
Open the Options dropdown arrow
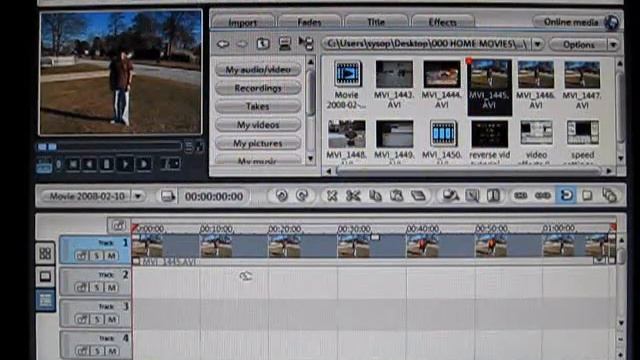(613, 44)
